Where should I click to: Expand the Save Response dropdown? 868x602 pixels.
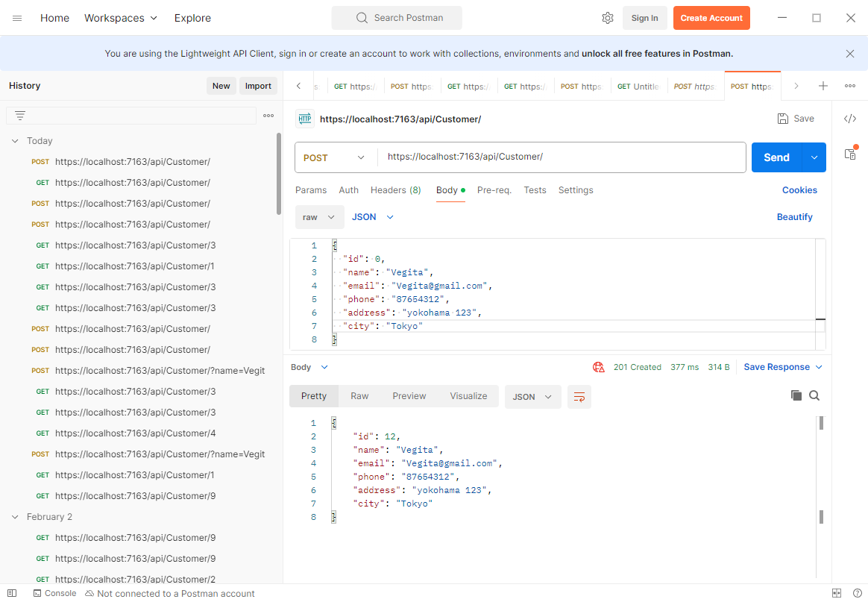[819, 367]
